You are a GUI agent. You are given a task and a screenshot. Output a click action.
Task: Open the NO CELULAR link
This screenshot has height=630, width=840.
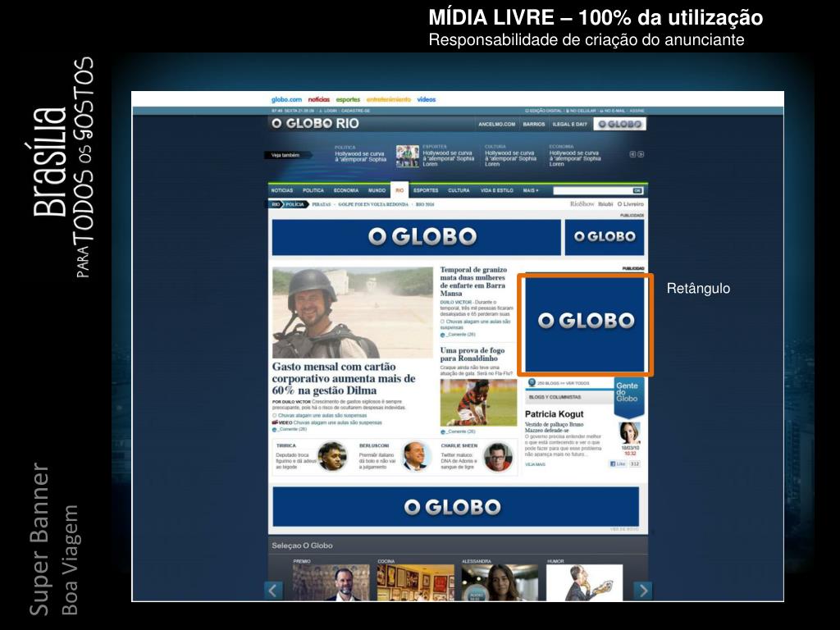click(582, 111)
